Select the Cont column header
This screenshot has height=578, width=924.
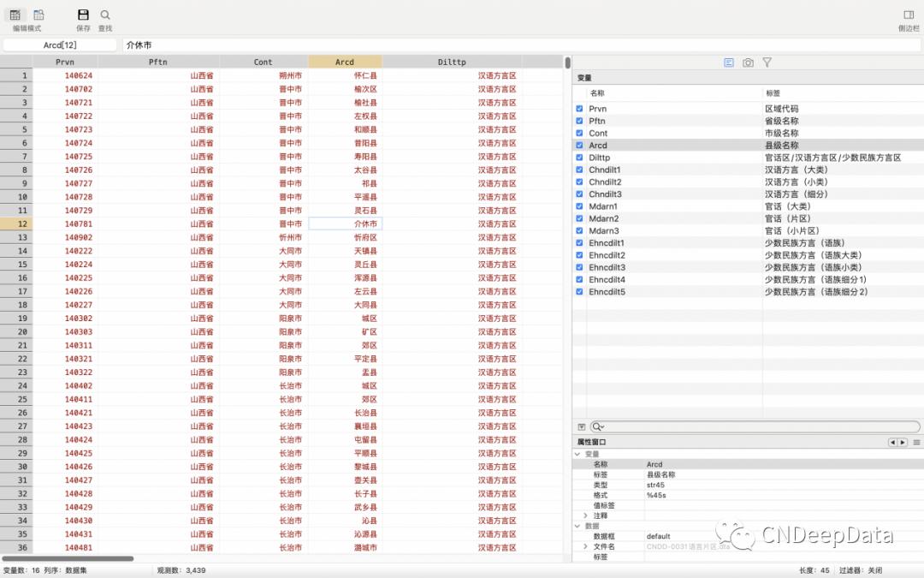click(x=263, y=62)
